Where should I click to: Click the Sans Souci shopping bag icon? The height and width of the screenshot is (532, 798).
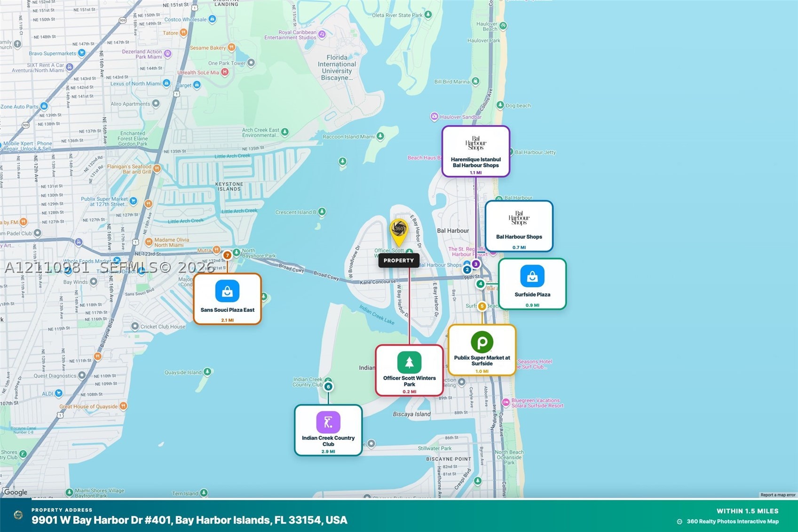click(227, 291)
